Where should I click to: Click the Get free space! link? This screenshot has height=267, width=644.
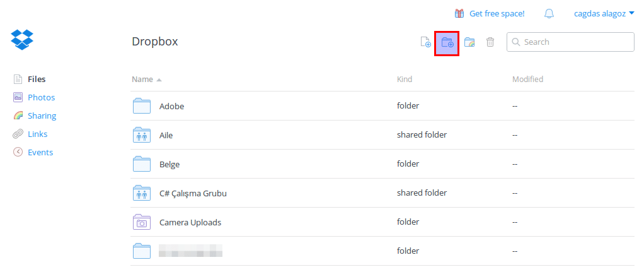(497, 14)
